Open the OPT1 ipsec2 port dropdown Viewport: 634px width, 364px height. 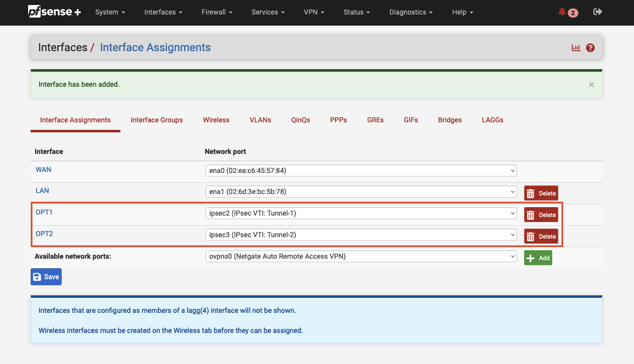click(361, 214)
